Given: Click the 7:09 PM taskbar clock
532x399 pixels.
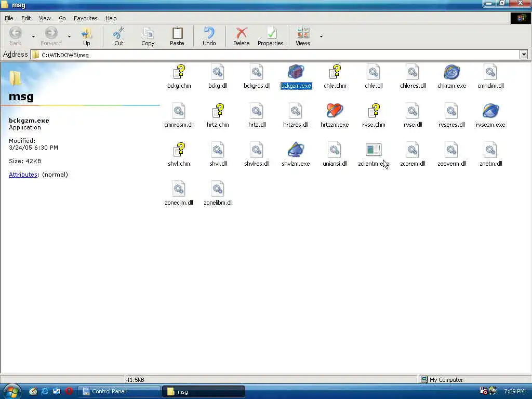Looking at the screenshot, I should click(514, 391).
